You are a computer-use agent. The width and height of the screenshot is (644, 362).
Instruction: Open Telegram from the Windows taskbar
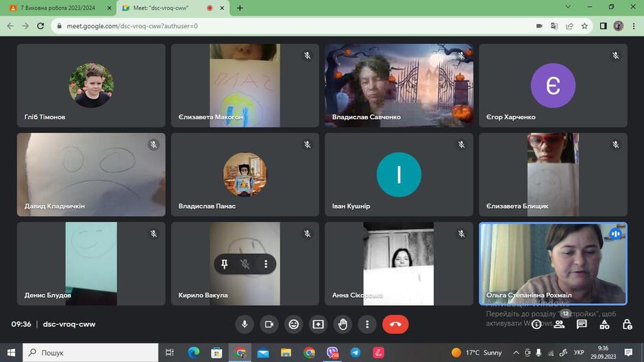(x=356, y=352)
